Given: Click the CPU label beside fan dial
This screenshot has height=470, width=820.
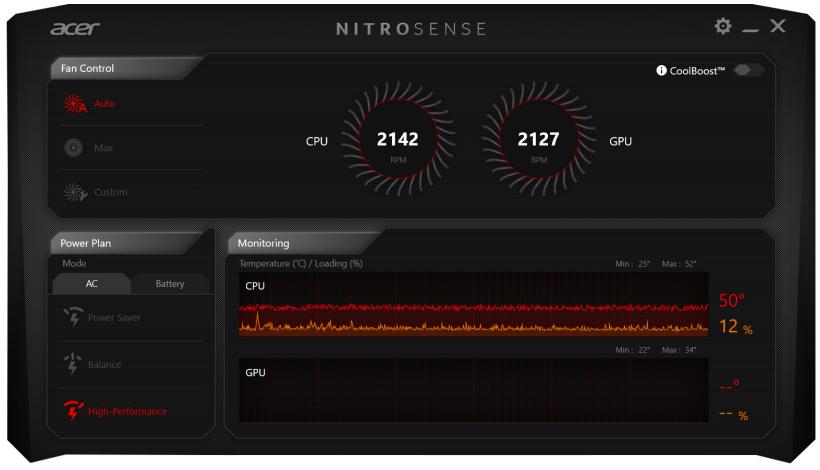Looking at the screenshot, I should click(x=317, y=142).
